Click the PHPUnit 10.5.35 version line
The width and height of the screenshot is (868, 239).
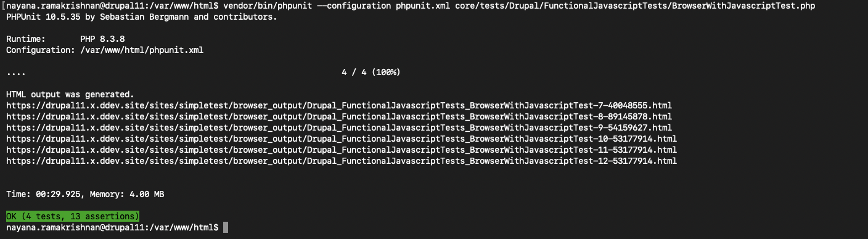(x=142, y=17)
